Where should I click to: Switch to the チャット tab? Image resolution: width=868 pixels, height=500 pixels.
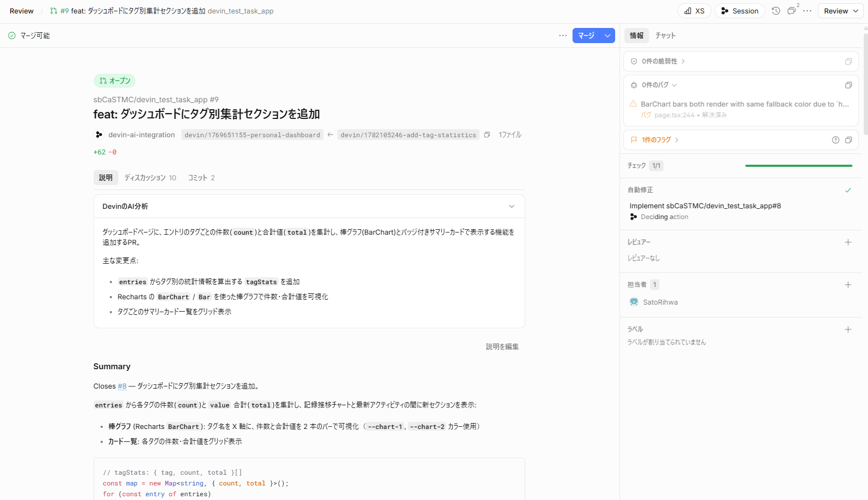(x=665, y=36)
